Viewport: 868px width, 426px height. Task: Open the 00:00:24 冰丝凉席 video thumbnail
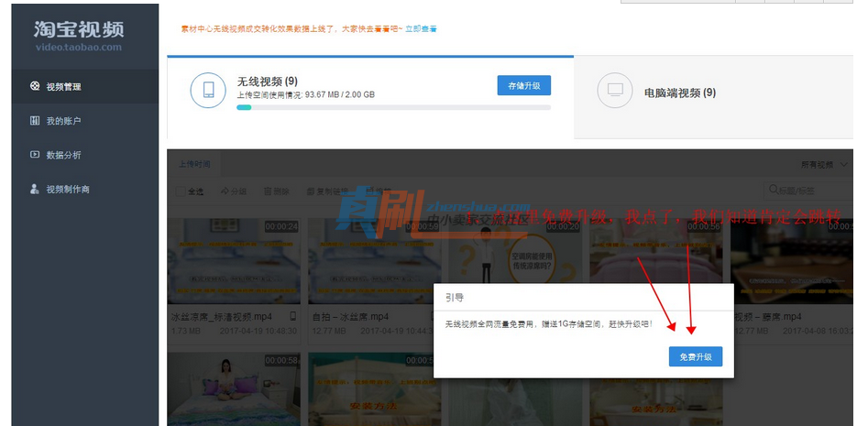tap(234, 260)
